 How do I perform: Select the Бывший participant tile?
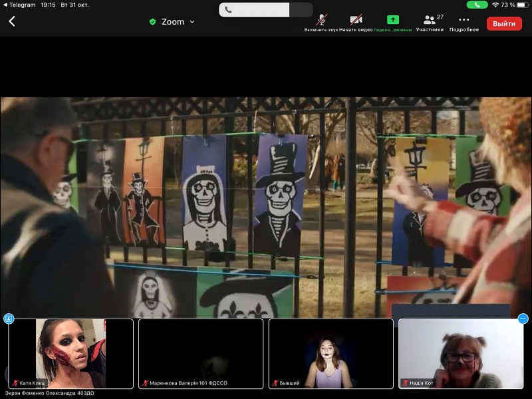click(x=331, y=354)
